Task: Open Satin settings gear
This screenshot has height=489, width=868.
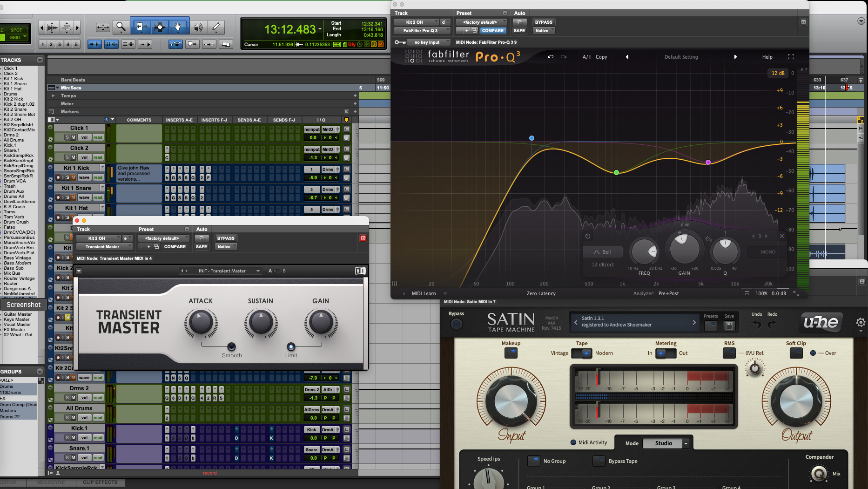Action: coord(861,322)
